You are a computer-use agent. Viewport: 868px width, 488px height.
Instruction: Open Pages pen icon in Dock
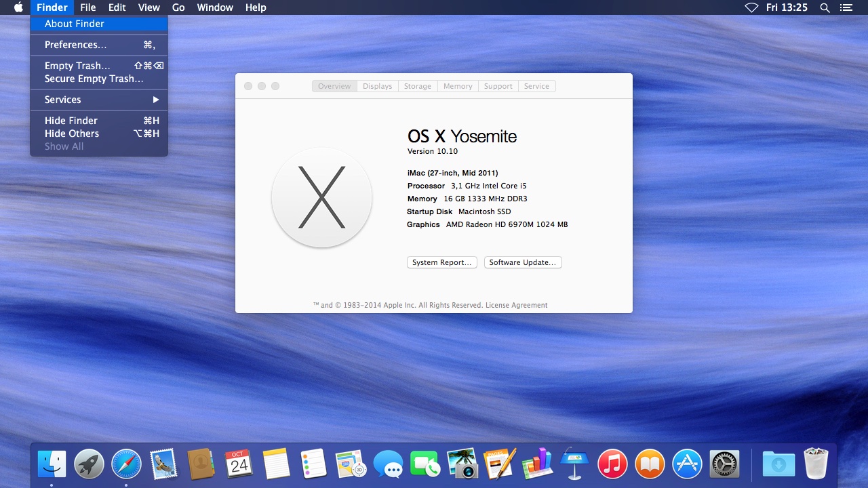tap(500, 464)
